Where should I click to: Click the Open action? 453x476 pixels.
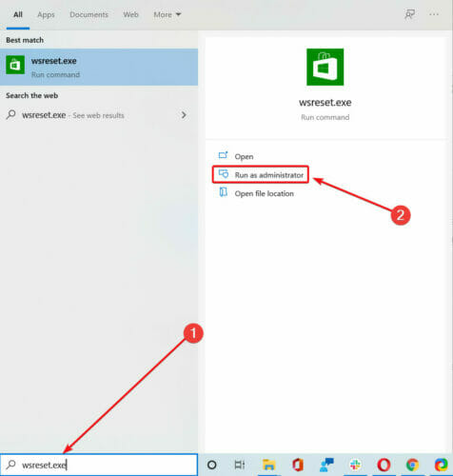[x=244, y=156]
